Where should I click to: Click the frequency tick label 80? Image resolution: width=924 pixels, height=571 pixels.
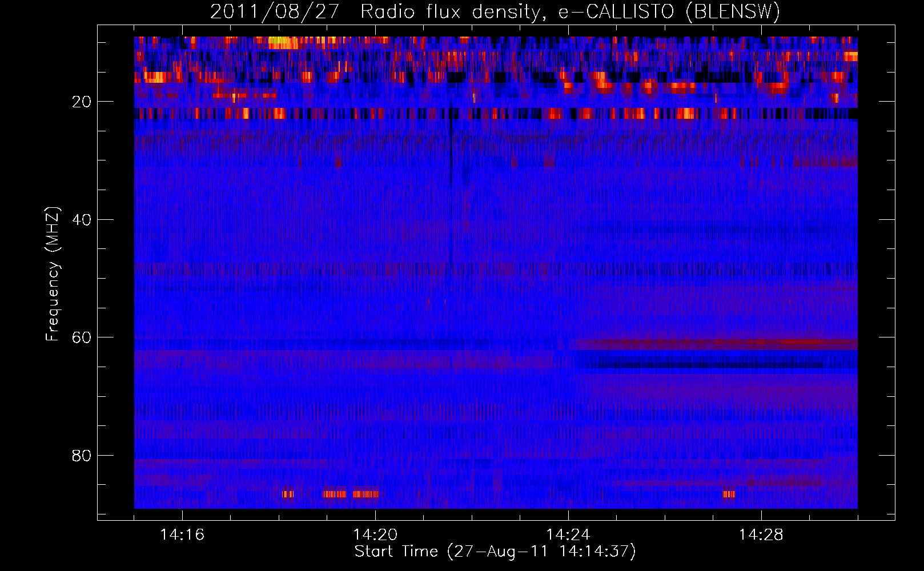coord(82,456)
